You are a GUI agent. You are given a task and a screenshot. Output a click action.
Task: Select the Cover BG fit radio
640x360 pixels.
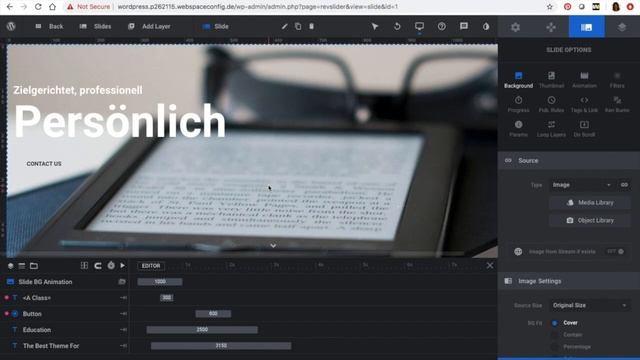click(555, 323)
